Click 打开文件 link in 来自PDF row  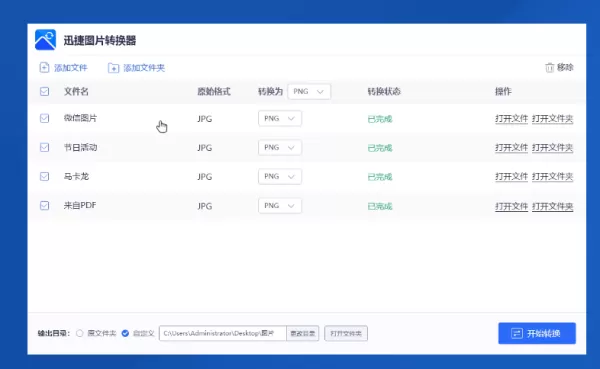pos(511,206)
